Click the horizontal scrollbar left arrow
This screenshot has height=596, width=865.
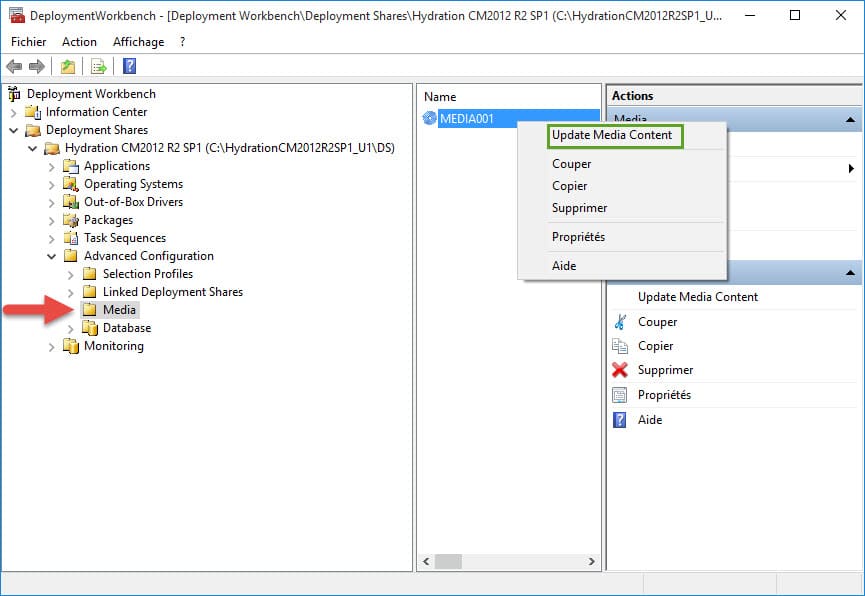(426, 561)
